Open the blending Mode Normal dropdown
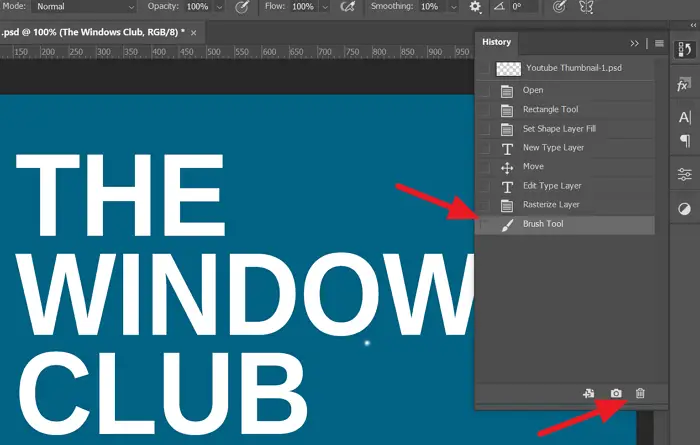This screenshot has width=700, height=445. pyautogui.click(x=84, y=7)
